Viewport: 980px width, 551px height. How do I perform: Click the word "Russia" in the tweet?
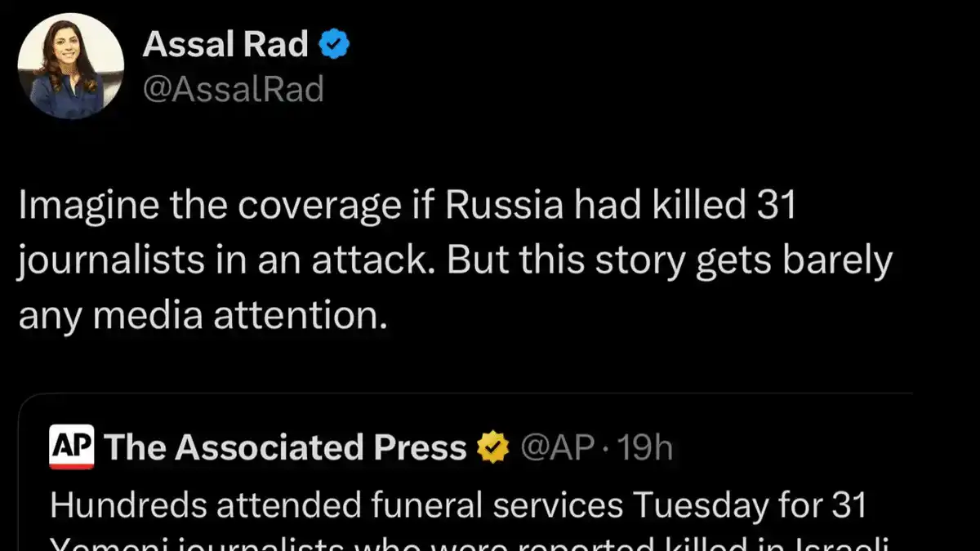click(504, 208)
